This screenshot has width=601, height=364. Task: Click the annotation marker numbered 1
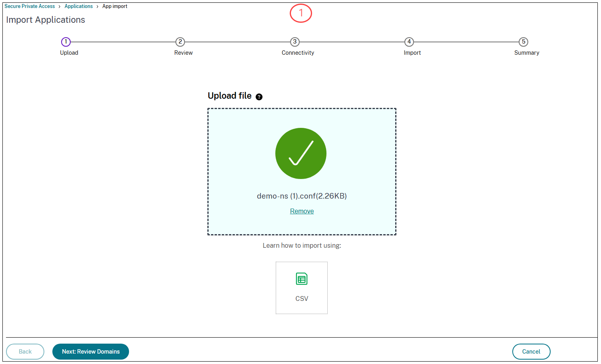click(301, 13)
